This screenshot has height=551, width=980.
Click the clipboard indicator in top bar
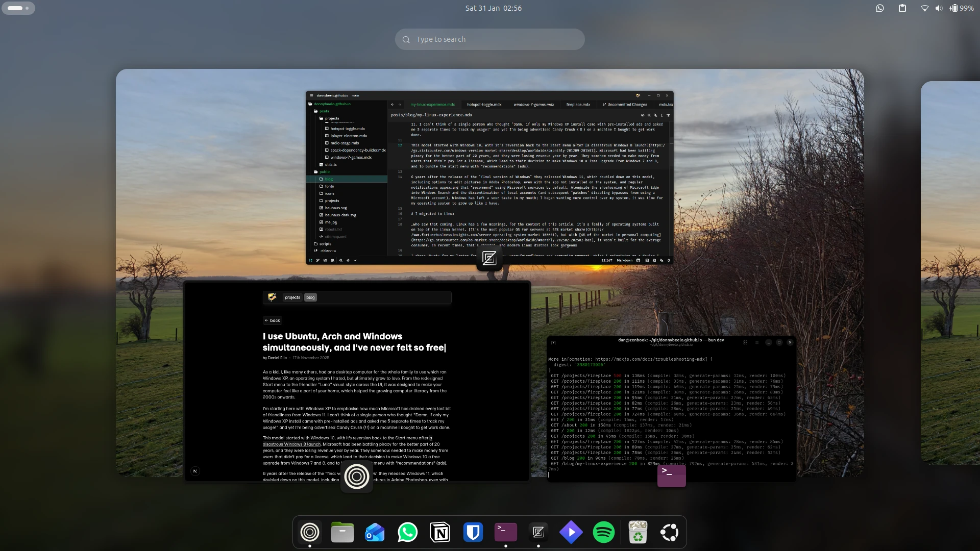pyautogui.click(x=902, y=8)
